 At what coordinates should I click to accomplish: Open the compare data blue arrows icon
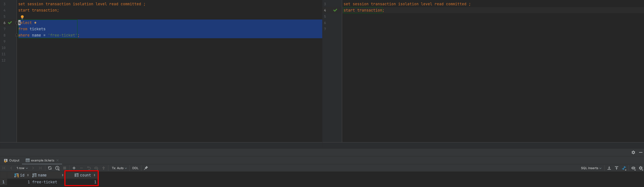point(624,168)
